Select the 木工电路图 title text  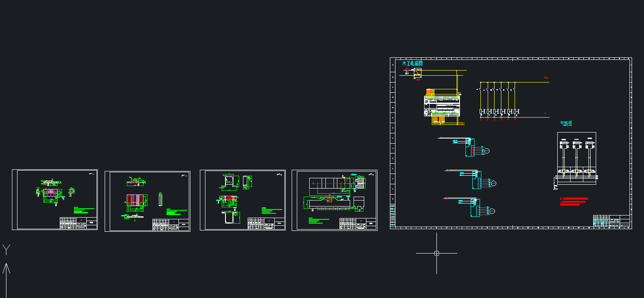(412, 63)
